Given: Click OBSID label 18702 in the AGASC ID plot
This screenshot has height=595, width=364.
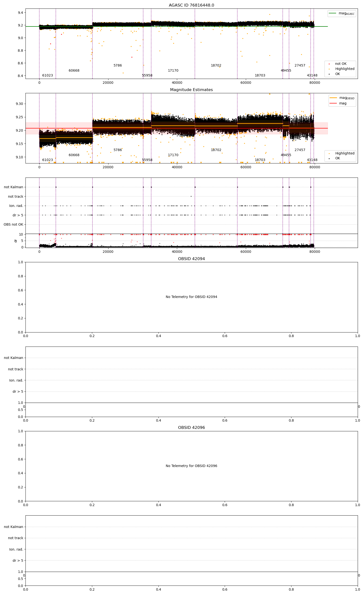Looking at the screenshot, I should 216,66.
